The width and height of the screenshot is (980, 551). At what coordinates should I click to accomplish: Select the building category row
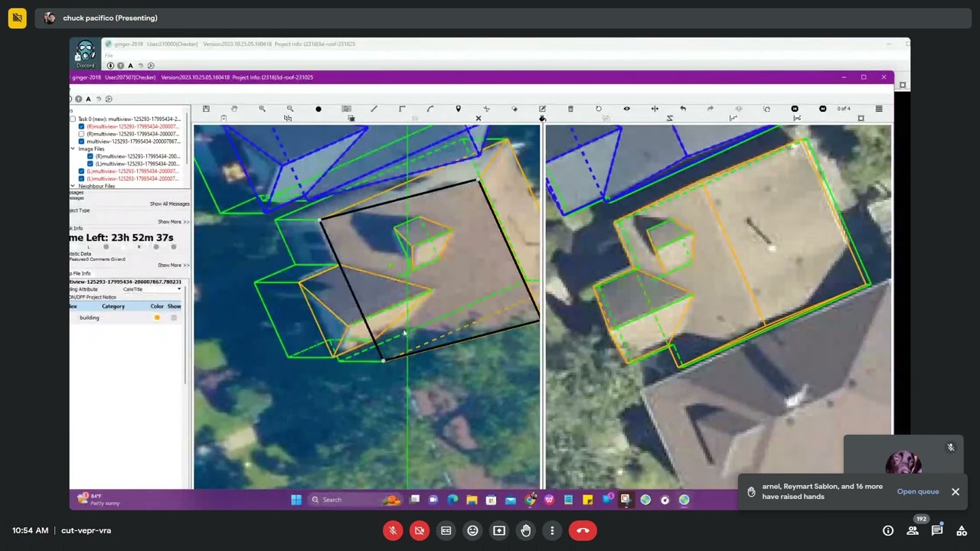pyautogui.click(x=126, y=318)
